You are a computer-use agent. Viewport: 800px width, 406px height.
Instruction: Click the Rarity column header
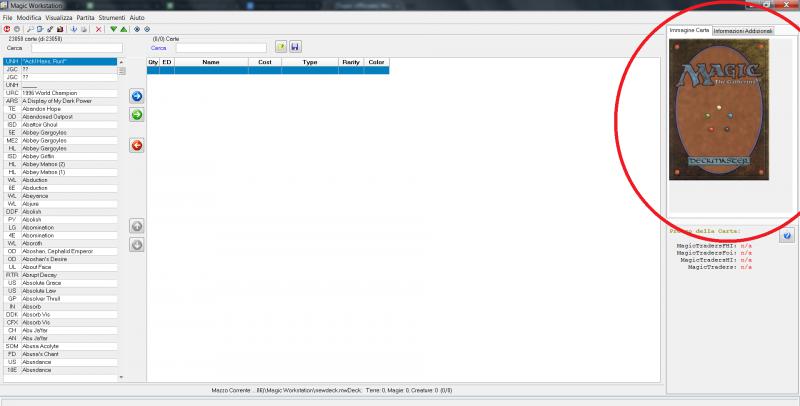click(351, 62)
